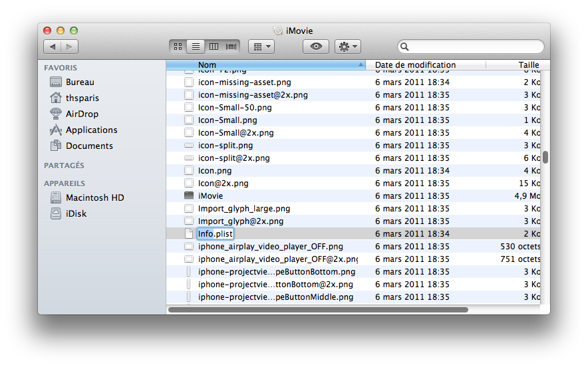Click the horizontal scrollbar thumb
Viewport: 588px width, 367px height.
coord(318,310)
